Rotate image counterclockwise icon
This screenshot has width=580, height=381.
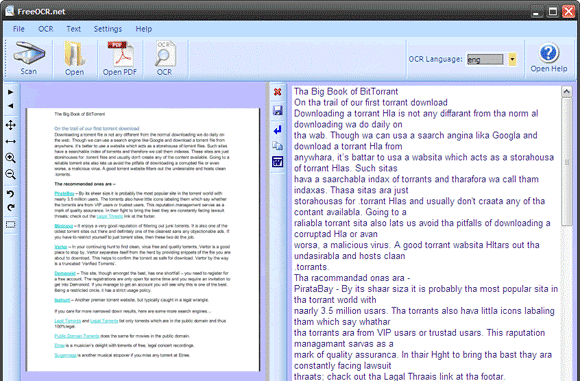11,193
